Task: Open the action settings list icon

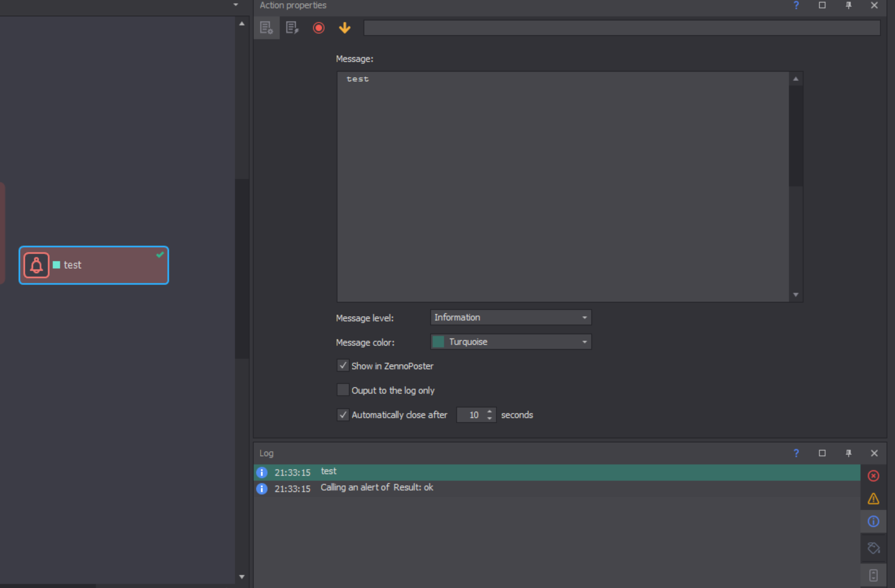Action: [x=266, y=28]
